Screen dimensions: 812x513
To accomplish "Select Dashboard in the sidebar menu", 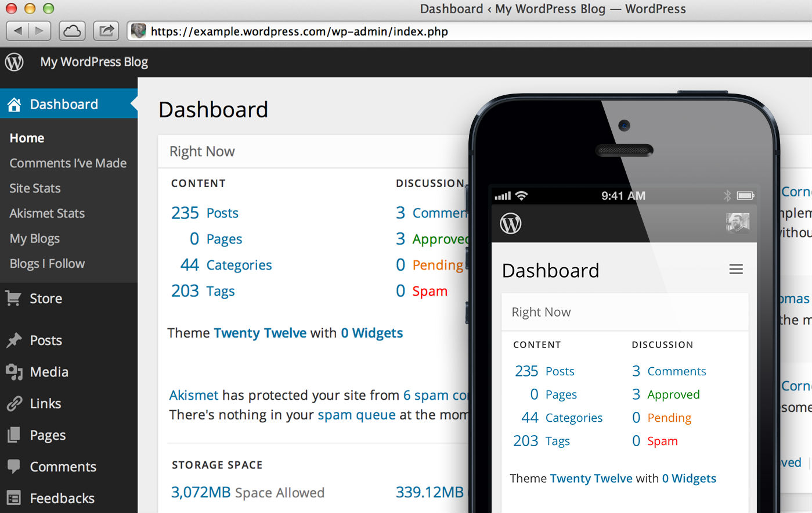I will [x=68, y=104].
